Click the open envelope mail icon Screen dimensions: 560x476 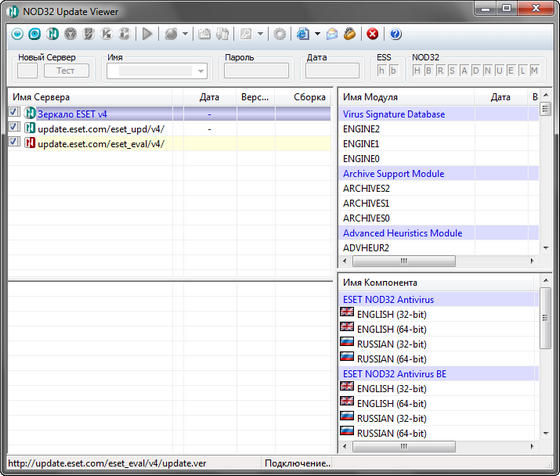(332, 34)
